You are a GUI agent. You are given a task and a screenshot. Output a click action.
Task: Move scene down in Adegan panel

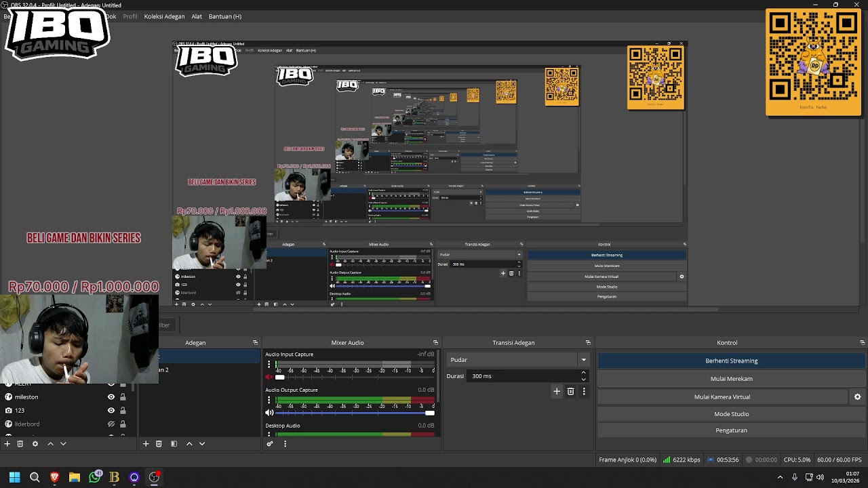(202, 443)
